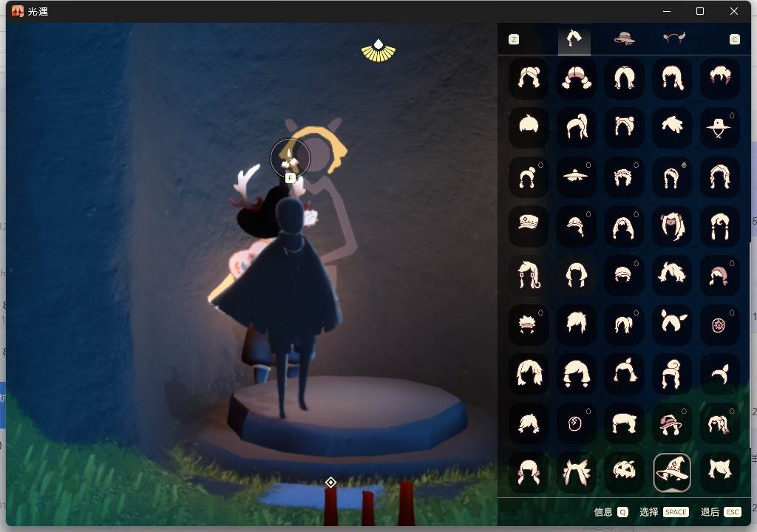The height and width of the screenshot is (532, 757).
Task: Equip the pink witch hat with pigtails
Action: tap(672, 423)
